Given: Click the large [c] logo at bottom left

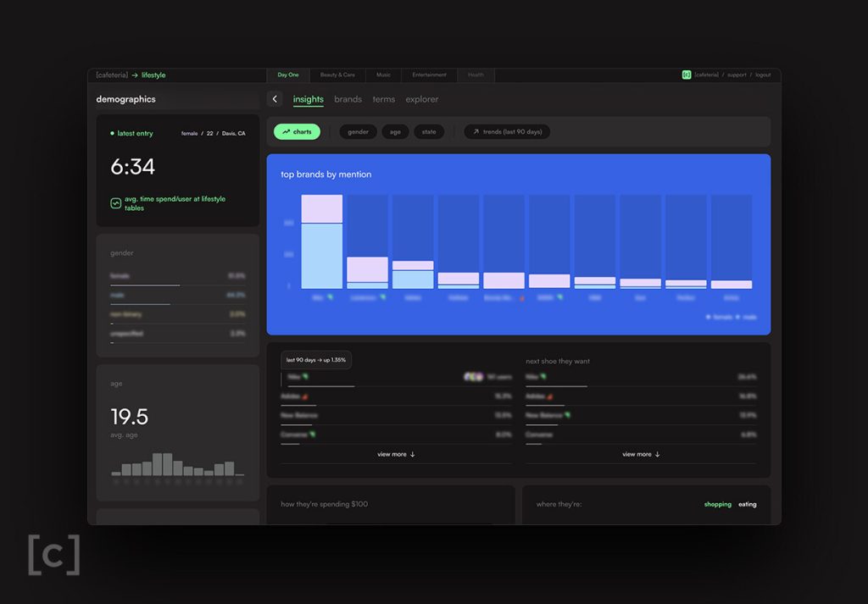Looking at the screenshot, I should [54, 555].
